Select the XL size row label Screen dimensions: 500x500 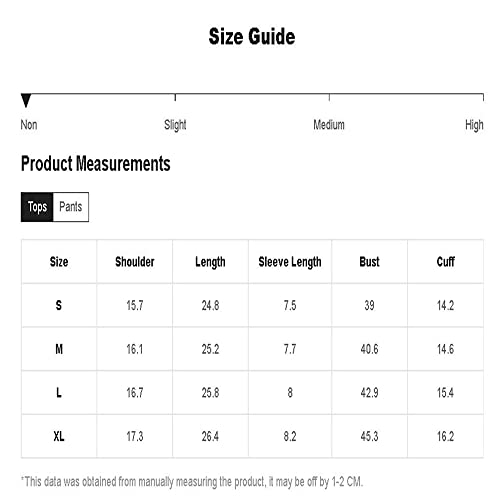click(59, 436)
